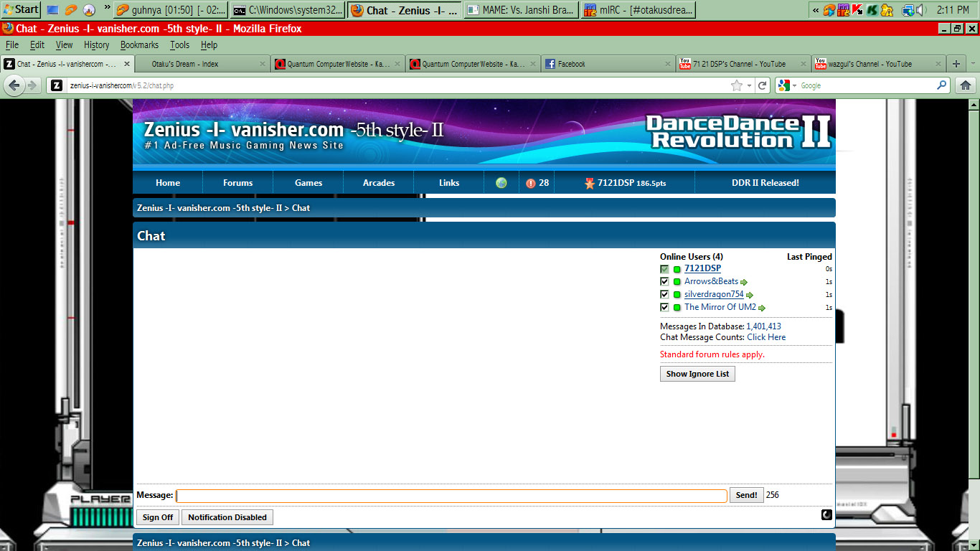Open the Google search engine dropdown
980x551 pixels.
click(x=794, y=85)
